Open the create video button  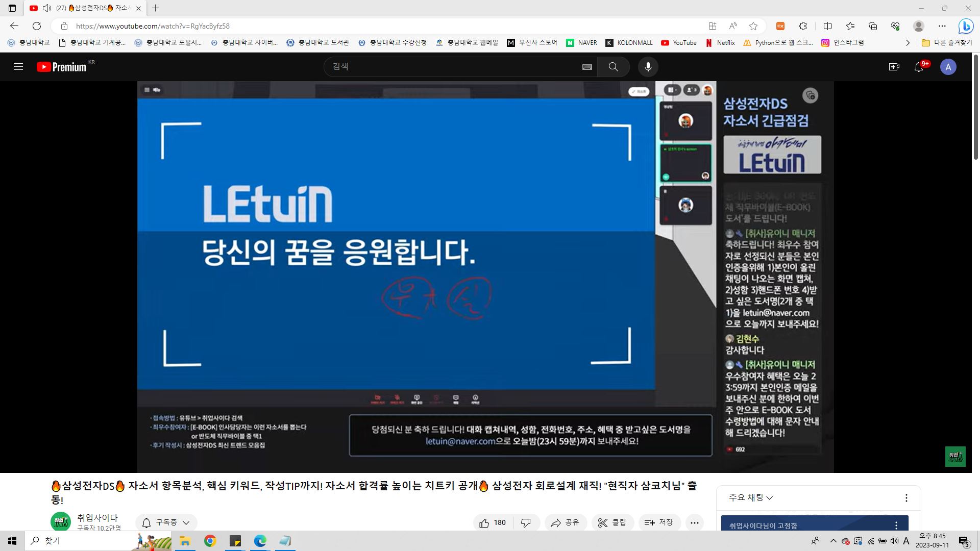coord(894,67)
